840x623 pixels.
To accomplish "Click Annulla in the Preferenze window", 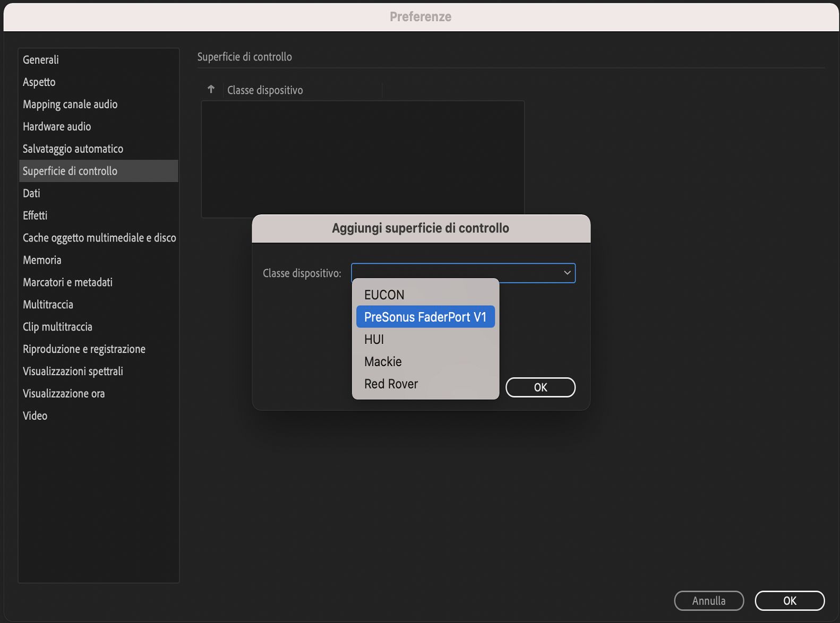I will click(709, 601).
